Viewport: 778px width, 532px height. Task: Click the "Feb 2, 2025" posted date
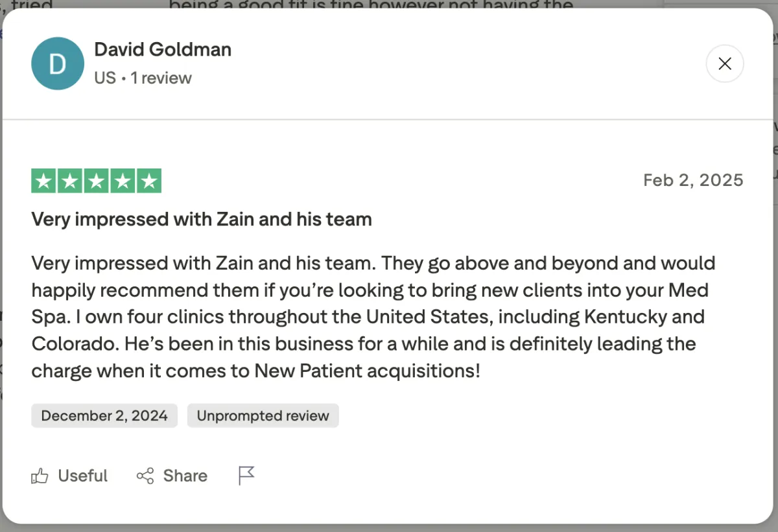click(693, 180)
